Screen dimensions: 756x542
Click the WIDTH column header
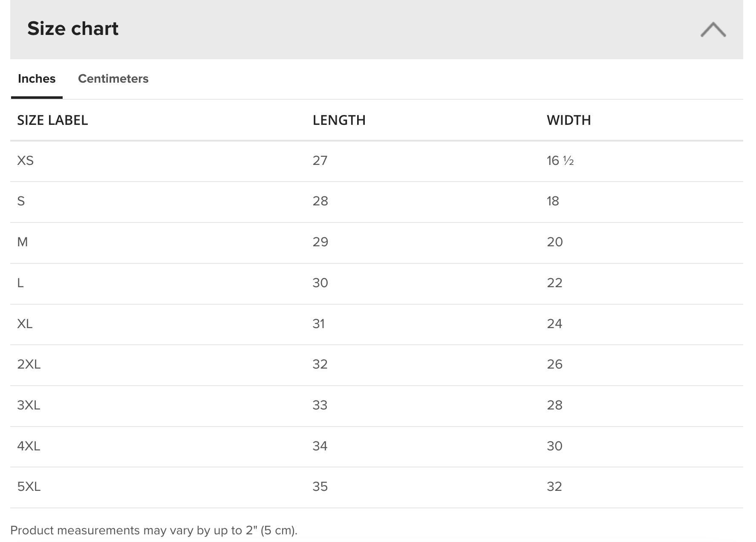click(x=568, y=120)
